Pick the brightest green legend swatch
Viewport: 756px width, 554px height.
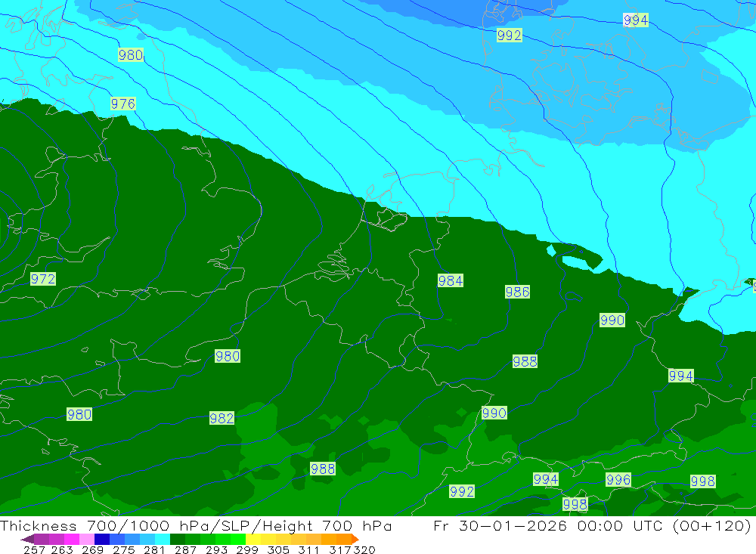[x=238, y=539]
